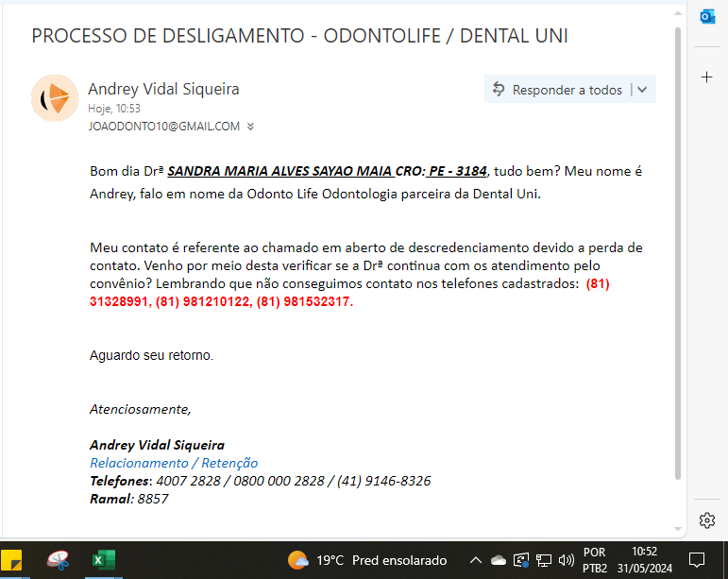This screenshot has width=728, height=579.
Task: Open the weather widget showing 19°C
Action: point(367,560)
